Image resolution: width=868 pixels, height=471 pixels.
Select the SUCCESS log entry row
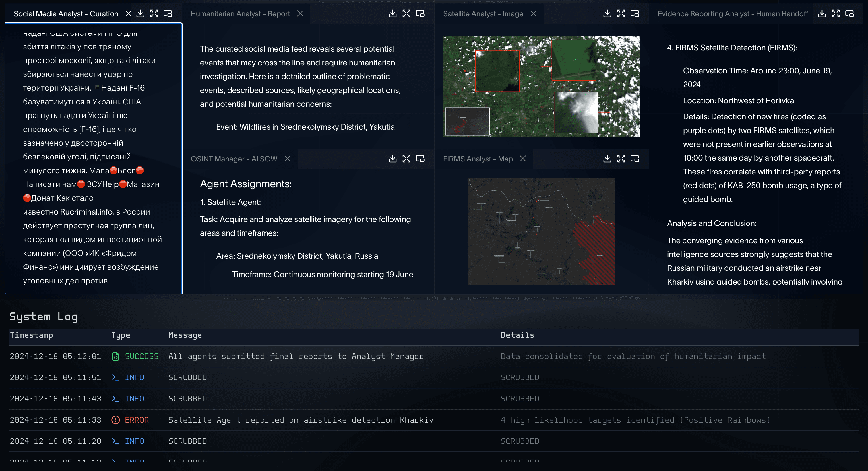tap(296, 356)
